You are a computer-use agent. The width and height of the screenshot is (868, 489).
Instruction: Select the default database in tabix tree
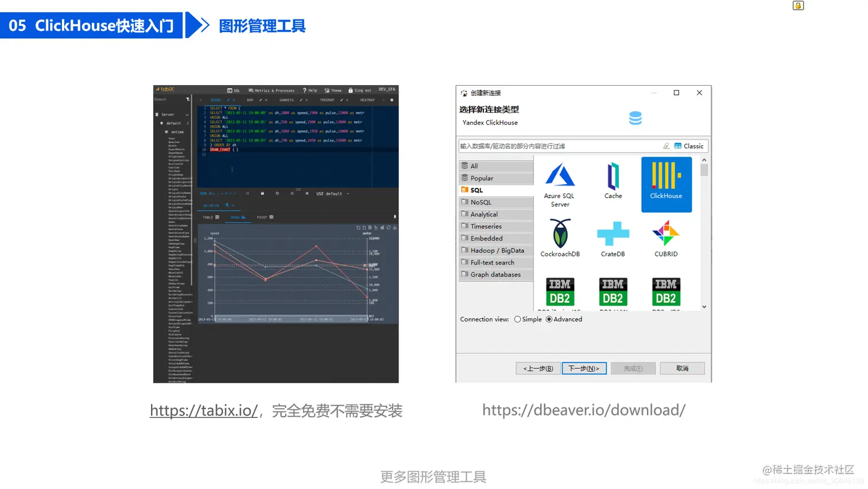[x=173, y=123]
